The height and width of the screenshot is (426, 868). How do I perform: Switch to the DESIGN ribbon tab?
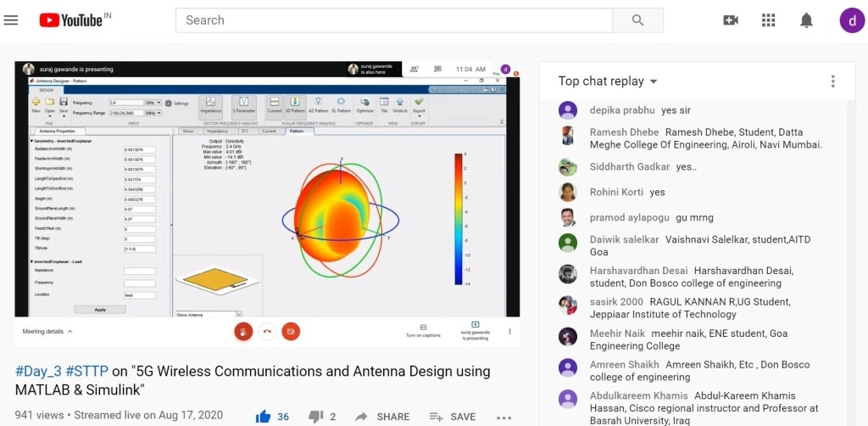point(46,89)
